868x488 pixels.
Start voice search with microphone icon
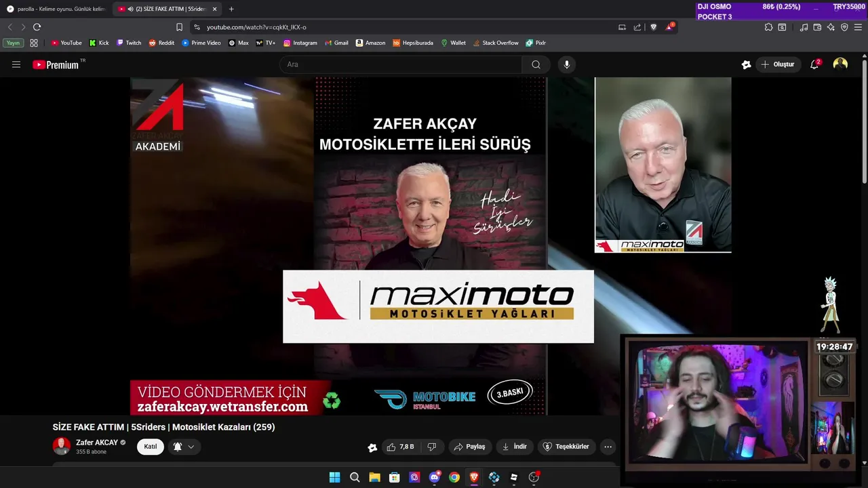(x=567, y=64)
